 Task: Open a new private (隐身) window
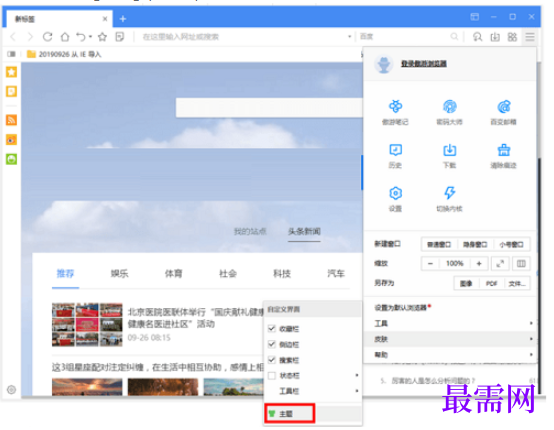coord(475,245)
